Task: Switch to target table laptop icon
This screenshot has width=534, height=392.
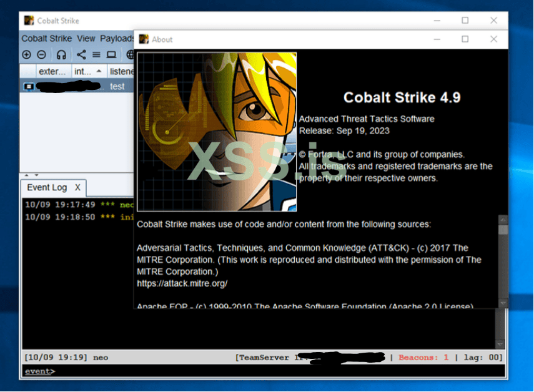Action: (111, 54)
